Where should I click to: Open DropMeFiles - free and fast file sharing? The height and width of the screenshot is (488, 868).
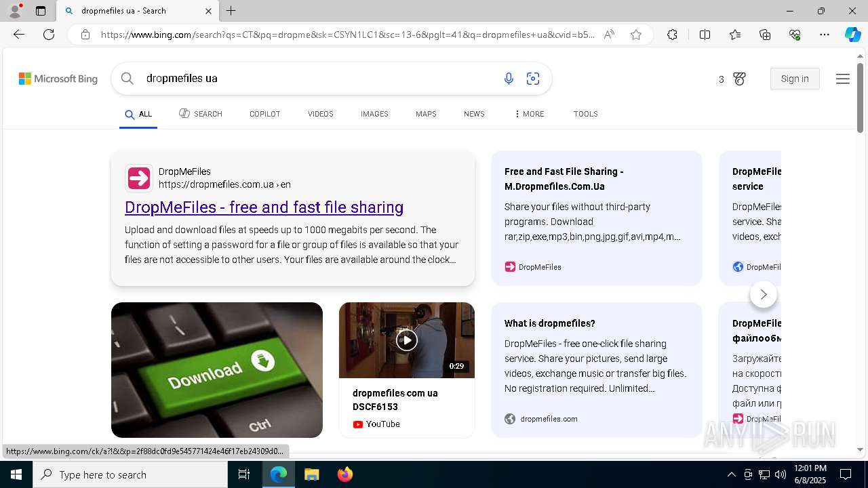click(264, 207)
